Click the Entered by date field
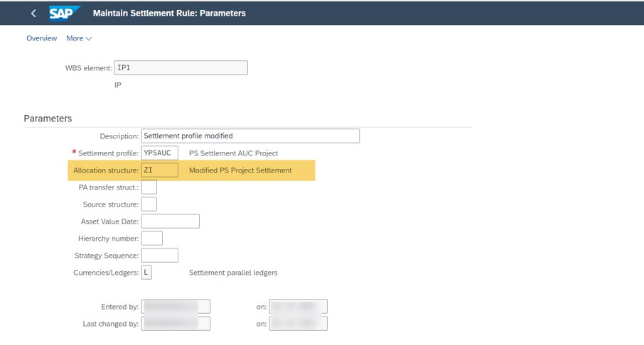This screenshot has height=345, width=644. tap(298, 307)
